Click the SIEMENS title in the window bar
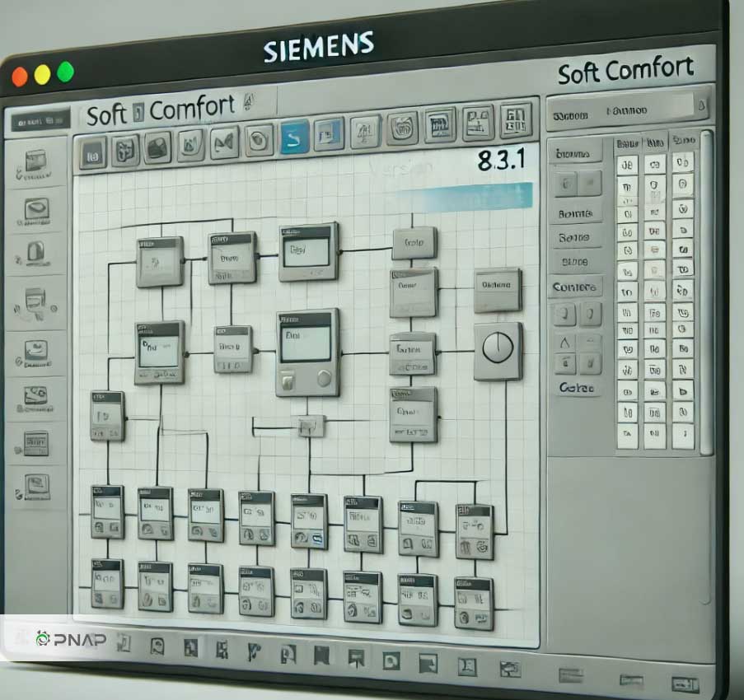Screen dimensions: 744x700 [x=318, y=46]
